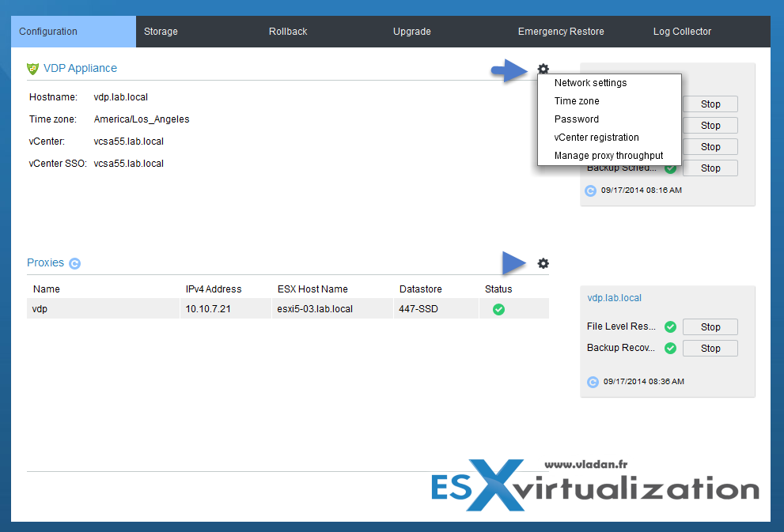Click Backup Sched... green status icon
This screenshot has width=784, height=532.
[x=670, y=169]
